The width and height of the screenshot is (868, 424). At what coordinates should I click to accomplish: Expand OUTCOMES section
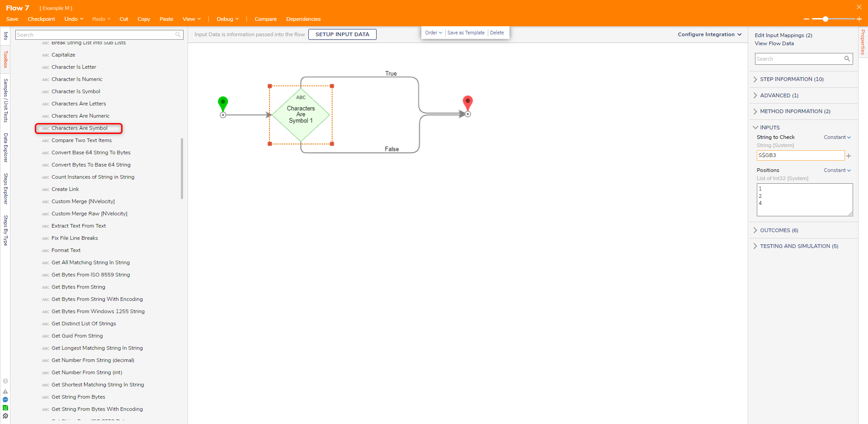tap(778, 230)
